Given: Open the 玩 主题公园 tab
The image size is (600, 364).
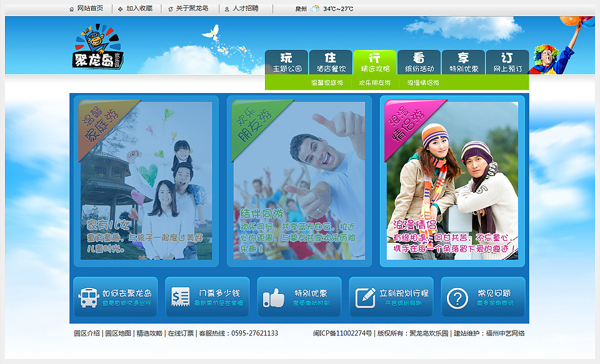Looking at the screenshot, I should pyautogui.click(x=287, y=62).
